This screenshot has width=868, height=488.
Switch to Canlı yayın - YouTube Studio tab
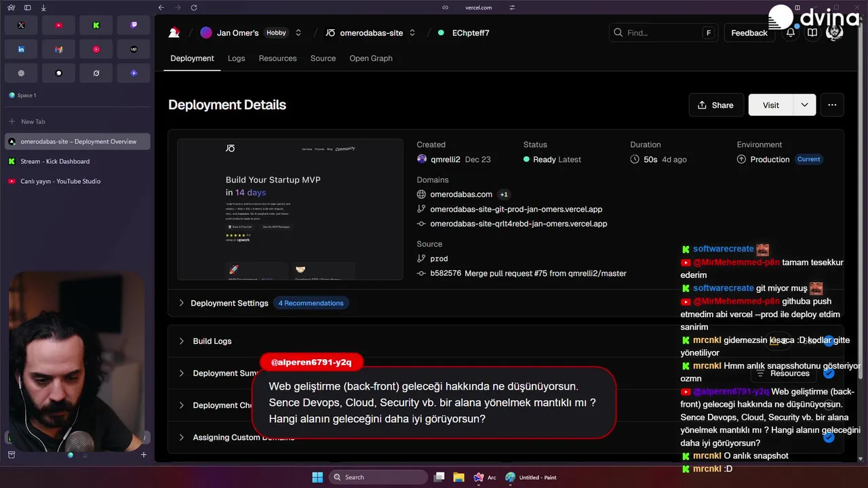click(x=77, y=181)
